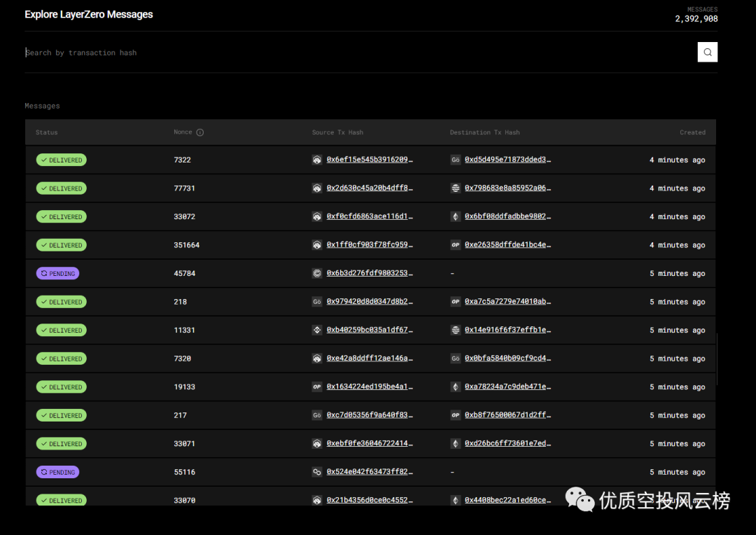Click the Nonce info icon
Screen dimensions: 756x535
(x=200, y=132)
